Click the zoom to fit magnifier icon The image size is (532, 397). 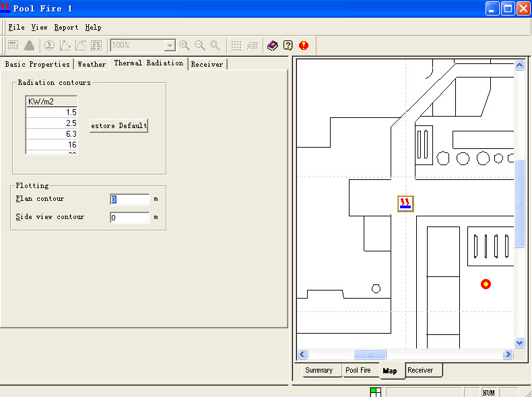click(215, 46)
